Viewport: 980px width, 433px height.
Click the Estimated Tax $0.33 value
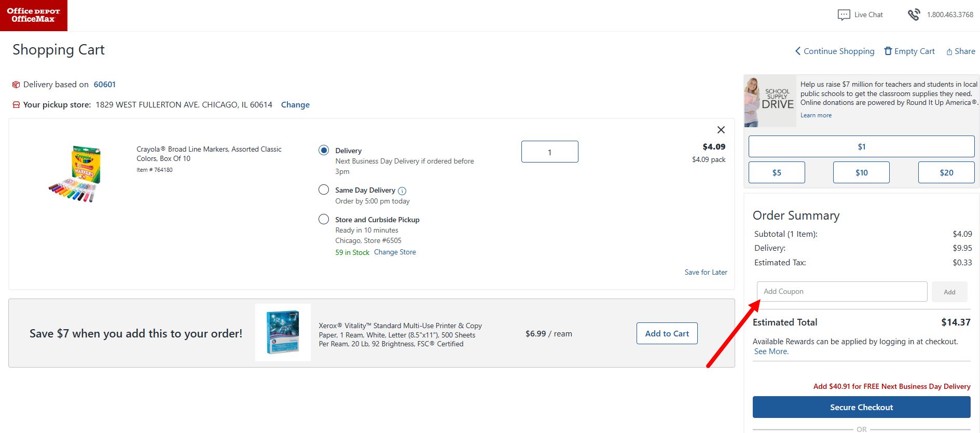[962, 263]
